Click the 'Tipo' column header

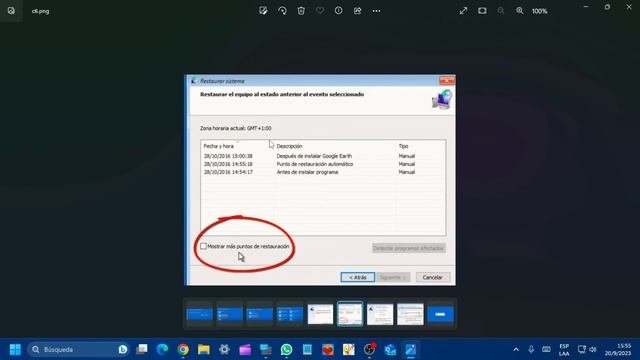click(x=403, y=146)
